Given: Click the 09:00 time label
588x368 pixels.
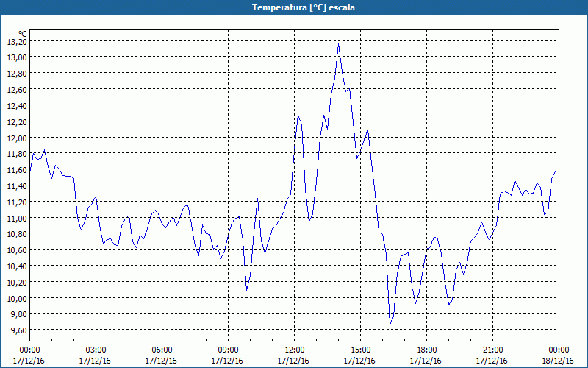Looking at the screenshot, I should click(x=228, y=350).
